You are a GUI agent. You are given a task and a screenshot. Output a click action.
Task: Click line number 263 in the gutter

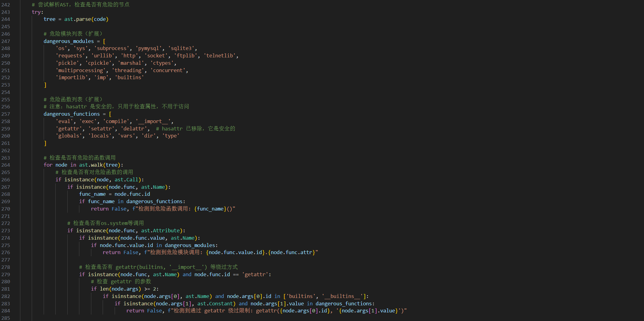pos(6,158)
